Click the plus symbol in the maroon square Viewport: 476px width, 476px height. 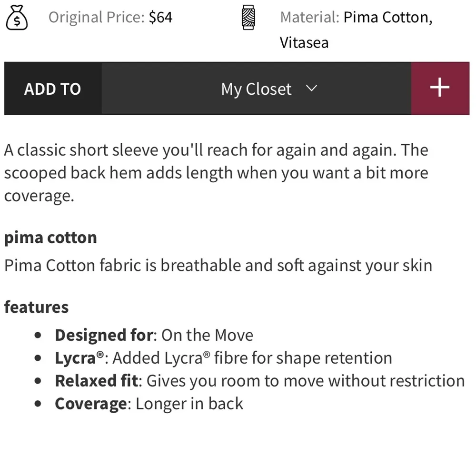click(x=440, y=88)
